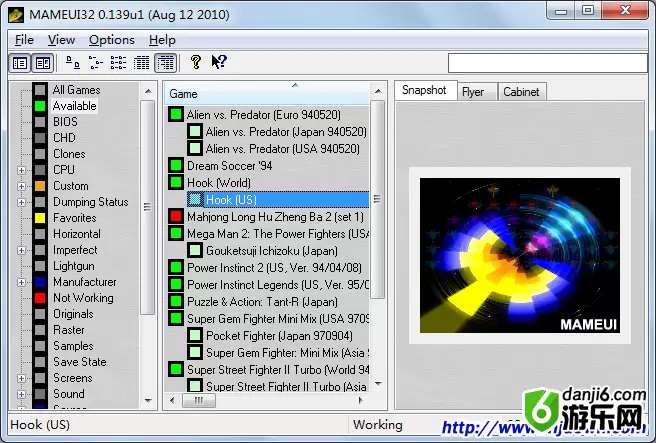Select Mega Man 2: The Power Fighters
Screen dimensions: 656x443
point(278,233)
